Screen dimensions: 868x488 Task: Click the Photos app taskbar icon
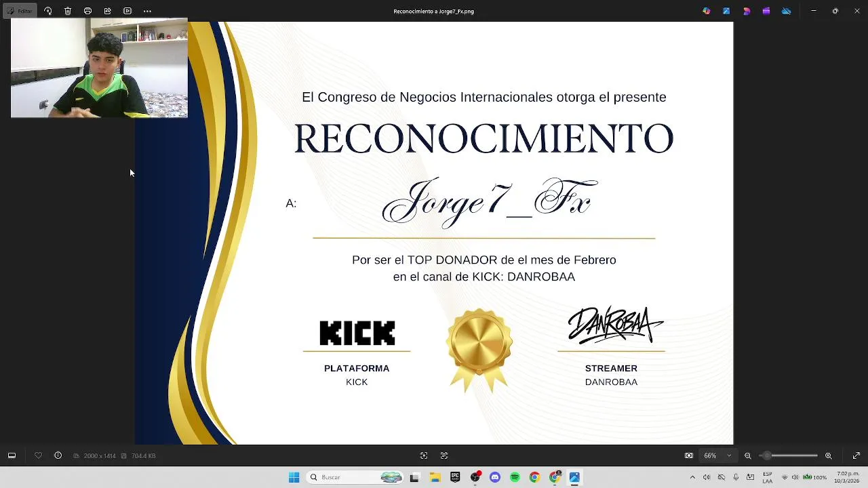click(x=574, y=477)
